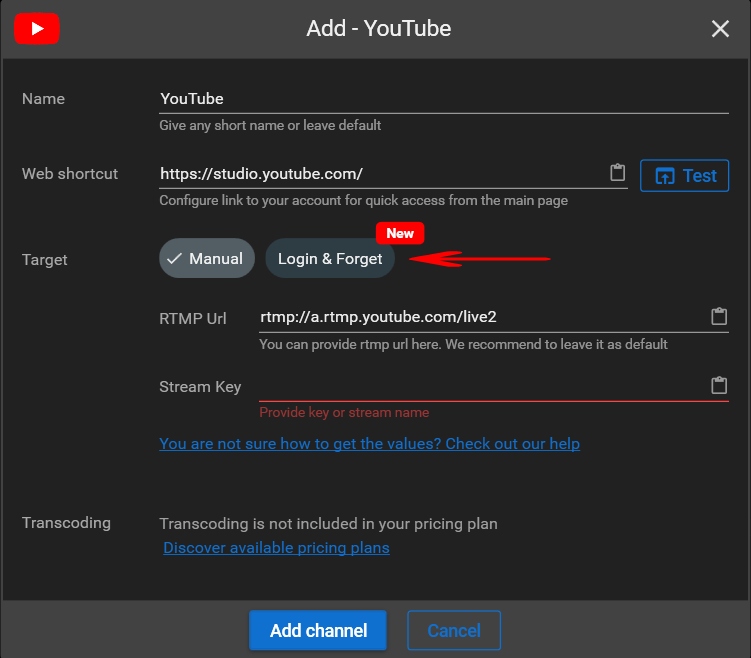Screen dimensions: 751x658
Task: Select the Manual target option
Action: [205, 259]
